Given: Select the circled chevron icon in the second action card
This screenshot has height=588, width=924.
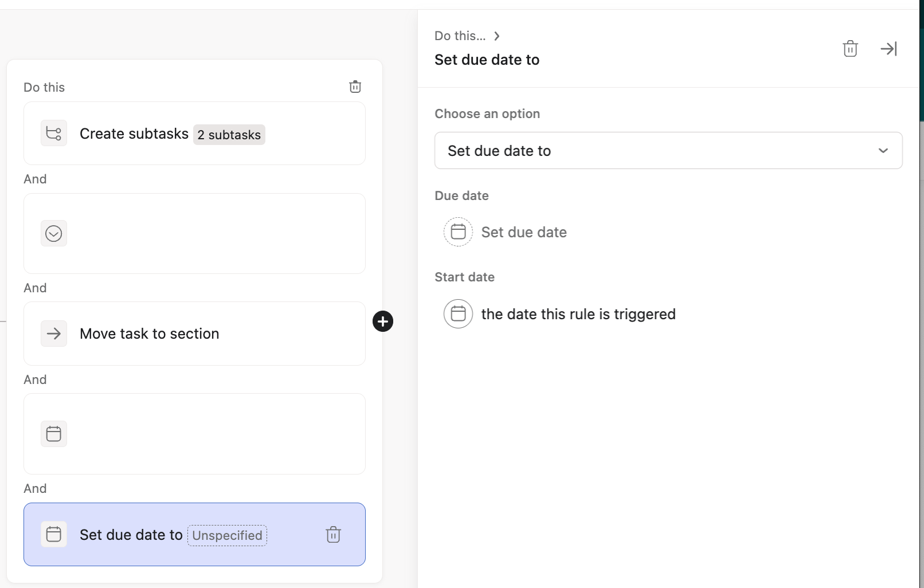Looking at the screenshot, I should (54, 233).
